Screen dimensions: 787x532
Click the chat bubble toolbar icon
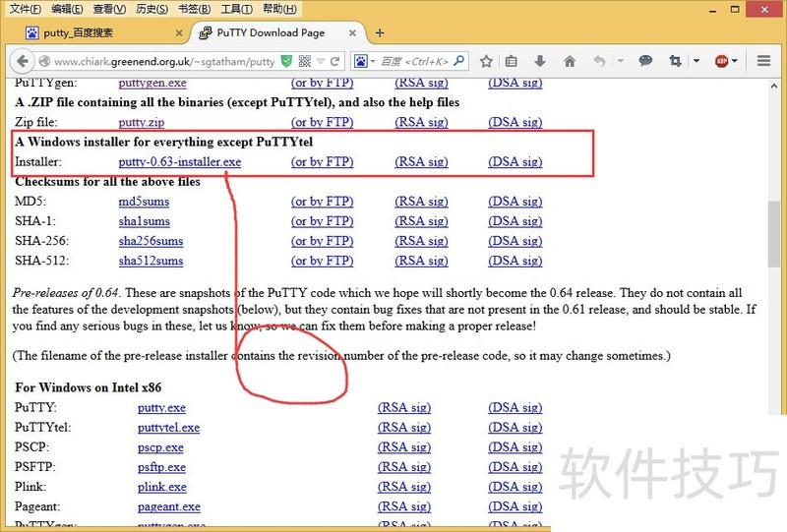(645, 61)
